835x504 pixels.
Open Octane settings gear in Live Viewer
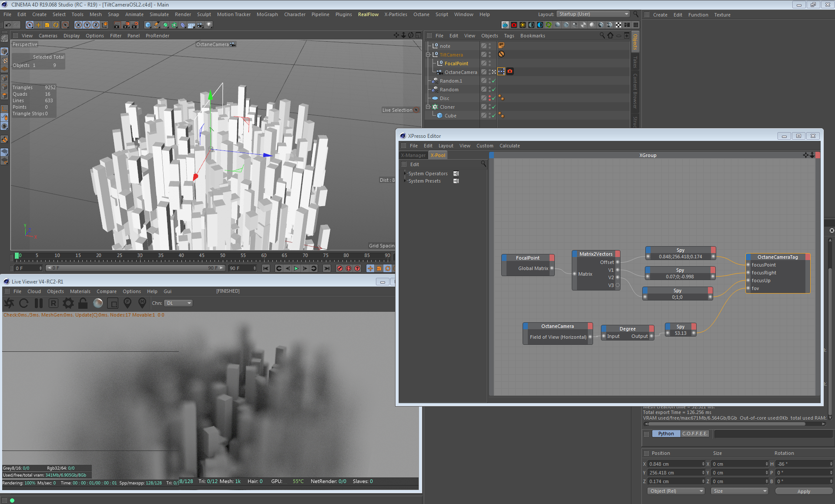(68, 303)
